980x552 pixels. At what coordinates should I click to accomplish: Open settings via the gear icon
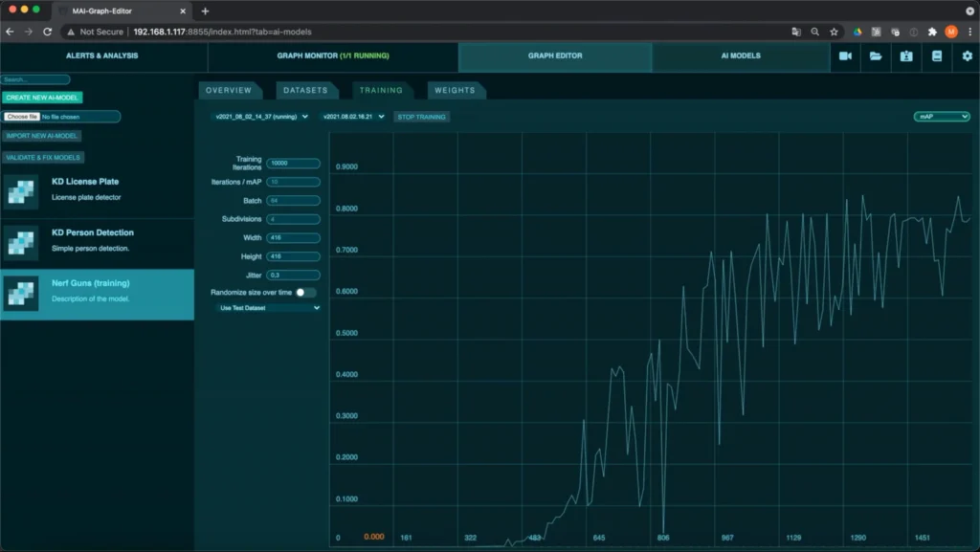(x=967, y=56)
